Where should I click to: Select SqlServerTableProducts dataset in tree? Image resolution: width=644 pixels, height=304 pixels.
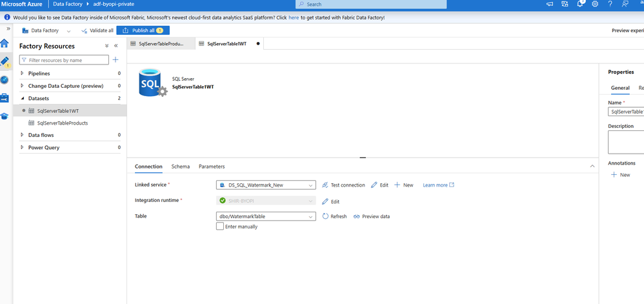(70, 123)
